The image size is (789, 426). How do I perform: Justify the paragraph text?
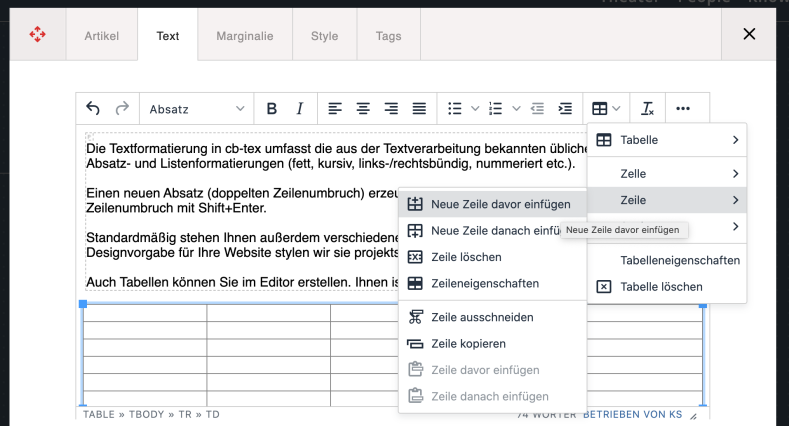[419, 109]
